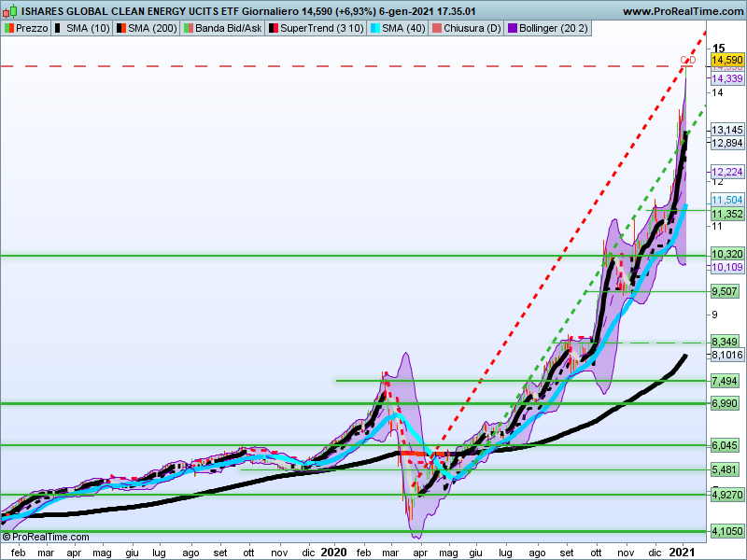Click the 2020 year label on time axis
The height and width of the screenshot is (560, 747).
[333, 553]
